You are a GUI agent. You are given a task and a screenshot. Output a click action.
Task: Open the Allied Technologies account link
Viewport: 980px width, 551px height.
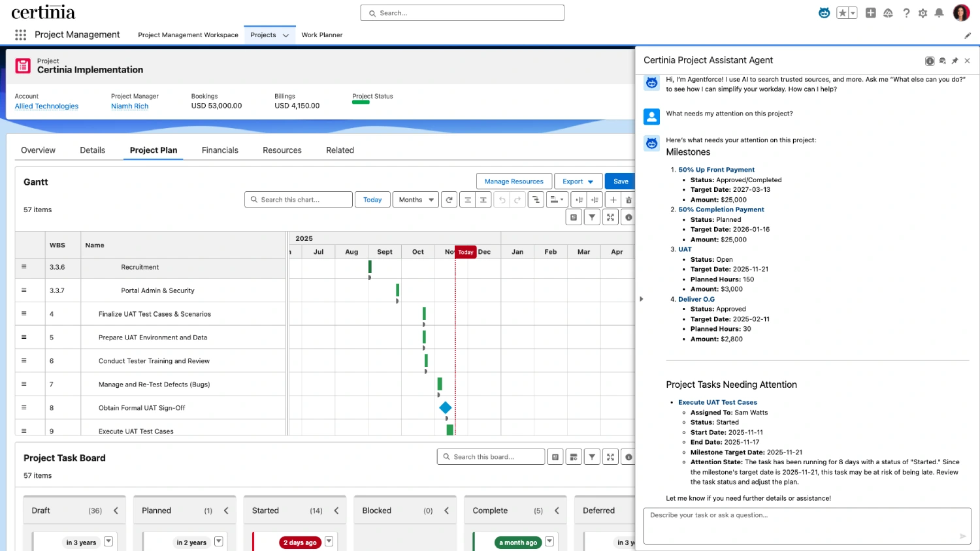coord(46,106)
